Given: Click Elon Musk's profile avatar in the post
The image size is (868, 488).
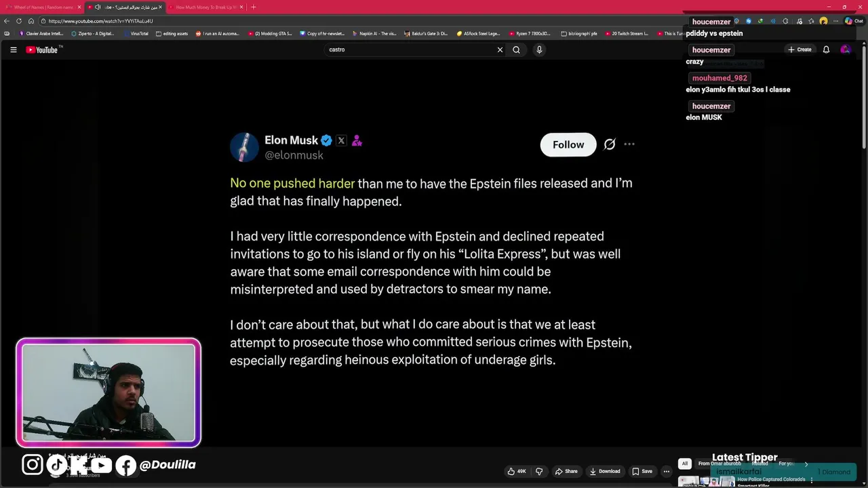Looking at the screenshot, I should [244, 147].
